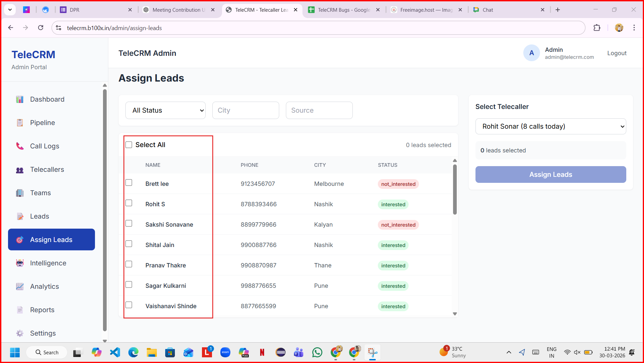The image size is (644, 363).
Task: Check the Select All checkbox
Action: point(129,145)
